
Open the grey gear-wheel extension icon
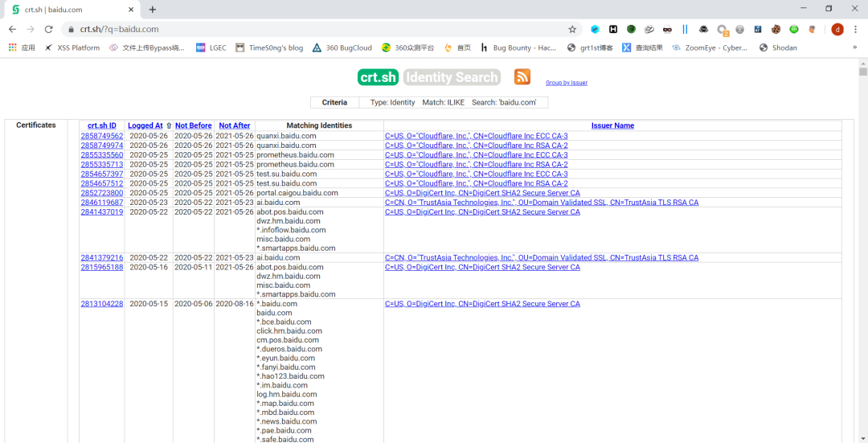pos(739,30)
